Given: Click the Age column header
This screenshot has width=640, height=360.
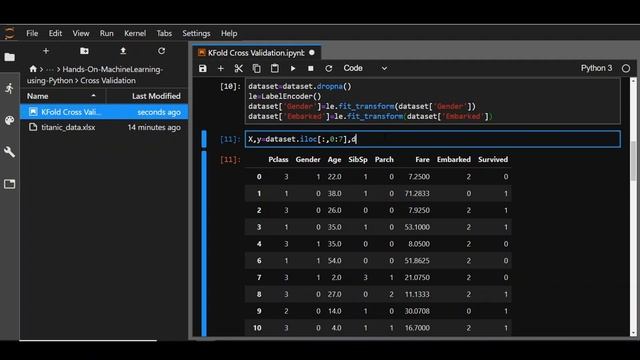Looking at the screenshot, I should [x=334, y=160].
